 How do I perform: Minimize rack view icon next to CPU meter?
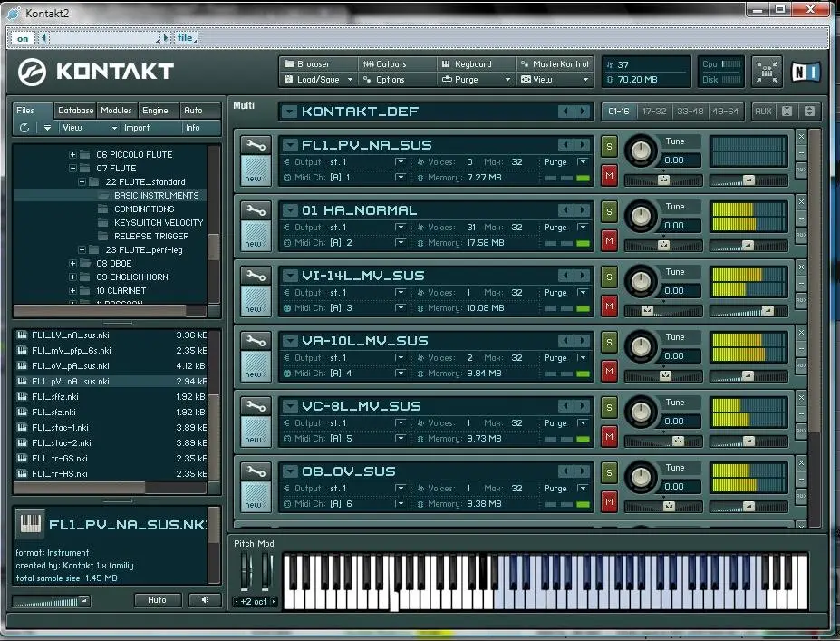[767, 72]
